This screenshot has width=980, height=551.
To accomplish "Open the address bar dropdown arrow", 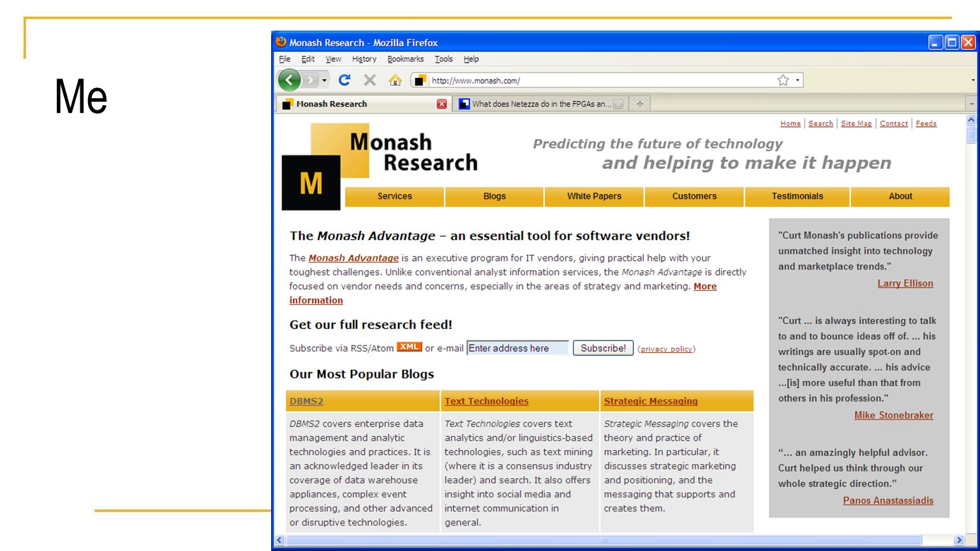I will pyautogui.click(x=798, y=80).
